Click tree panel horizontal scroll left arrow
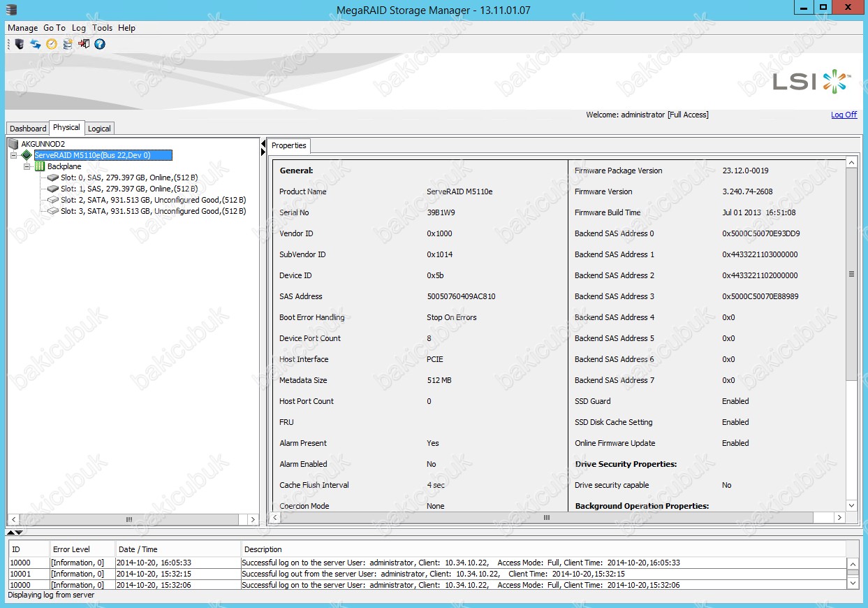The height and width of the screenshot is (608, 868). (13, 520)
